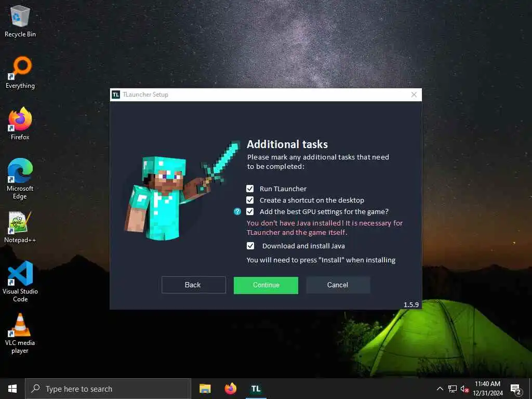Uncheck the Run TLauncher checkbox
Image resolution: width=532 pixels, height=399 pixels.
(250, 189)
